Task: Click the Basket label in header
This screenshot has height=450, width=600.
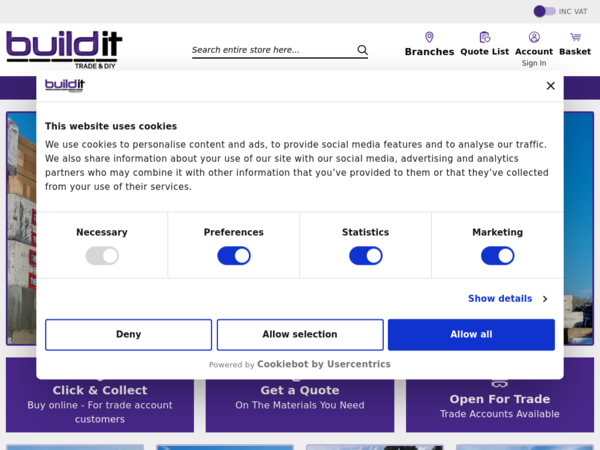Action: 575,52
